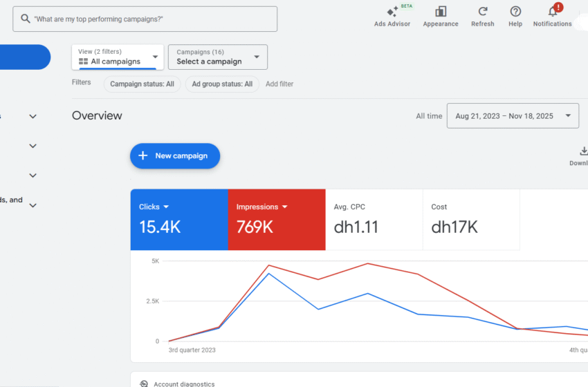Click the Appearance icon

[441, 12]
